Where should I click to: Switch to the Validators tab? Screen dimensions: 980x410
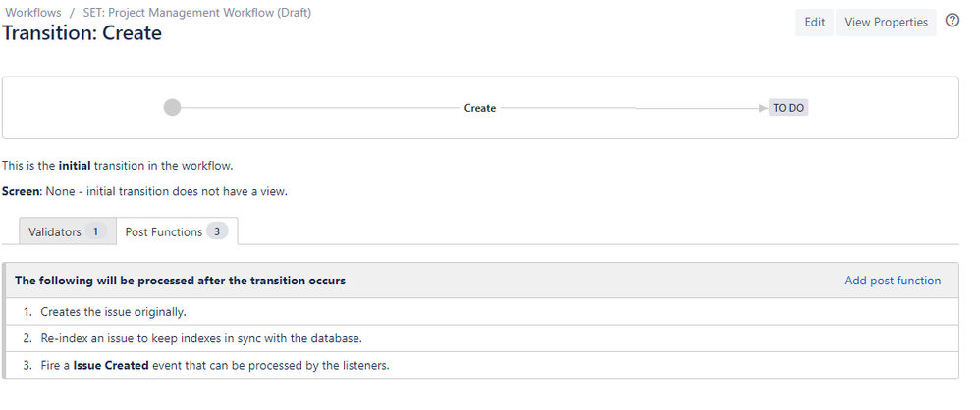pyautogui.click(x=68, y=231)
